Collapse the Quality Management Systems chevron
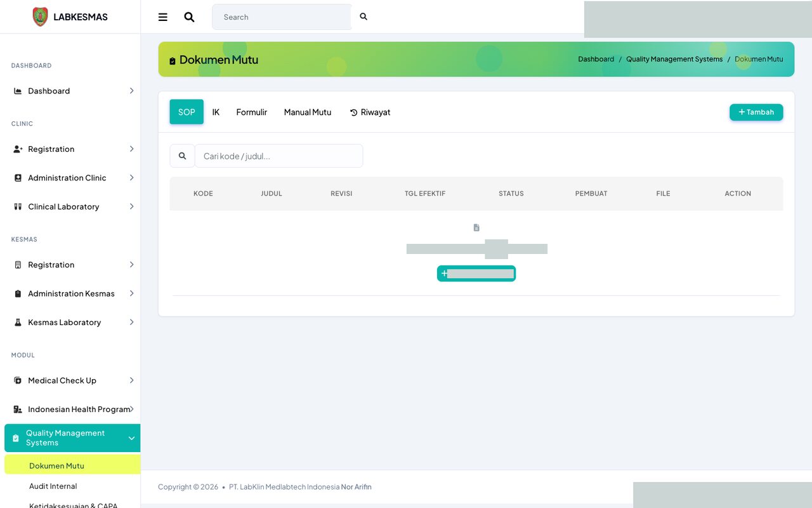812x508 pixels. pos(131,438)
